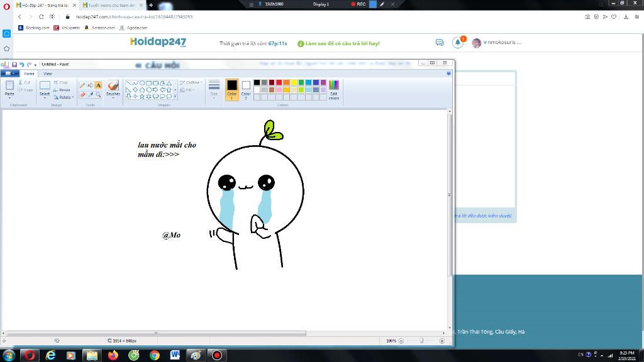Click the Save icon in Paint title bar
The image size is (644, 362).
pyautogui.click(x=14, y=65)
